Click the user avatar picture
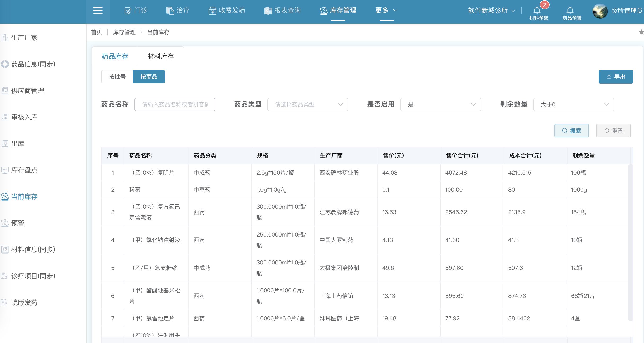Viewport: 644px width, 343px height. click(x=600, y=11)
